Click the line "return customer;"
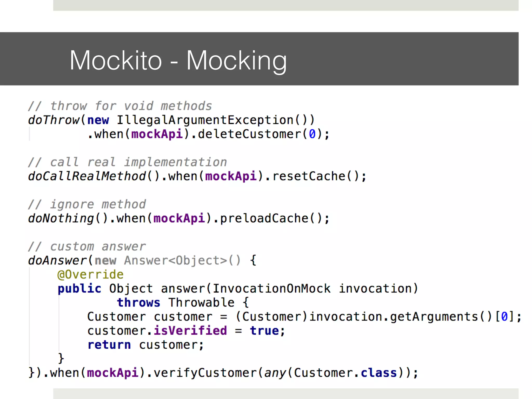 point(146,345)
